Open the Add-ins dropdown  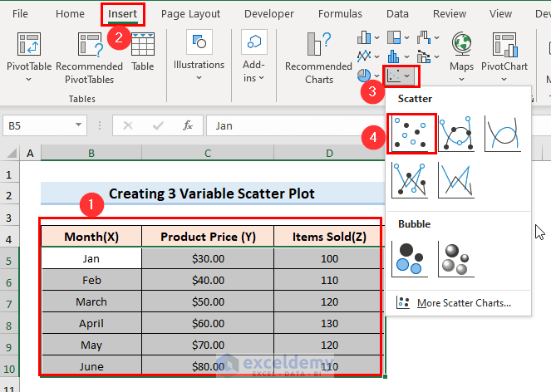[x=253, y=56]
